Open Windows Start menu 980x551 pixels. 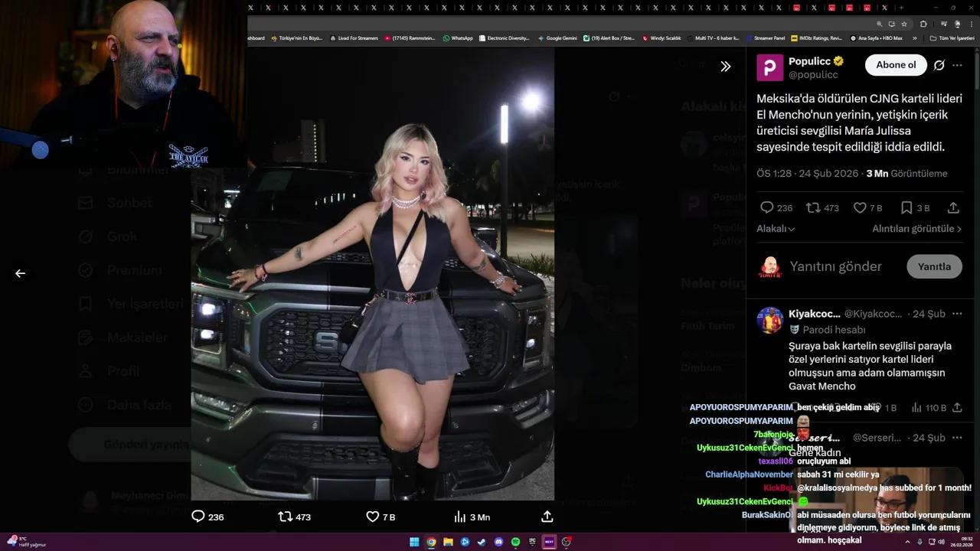click(414, 542)
